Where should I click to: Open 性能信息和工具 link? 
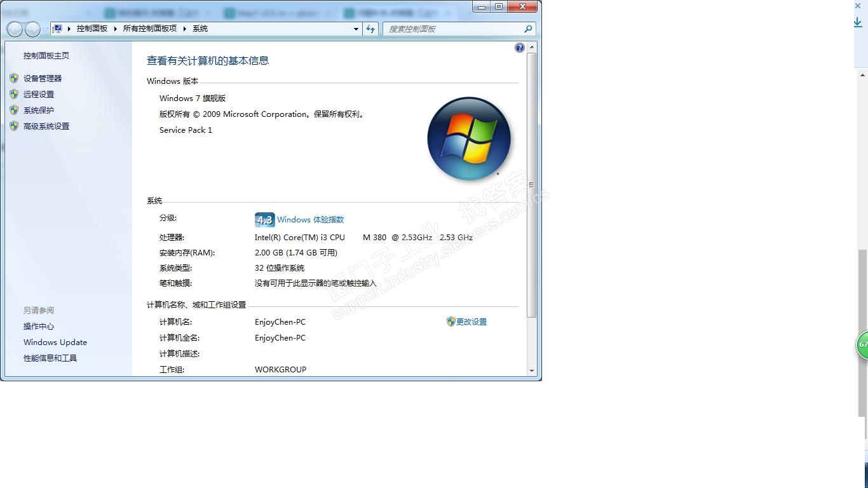[50, 358]
